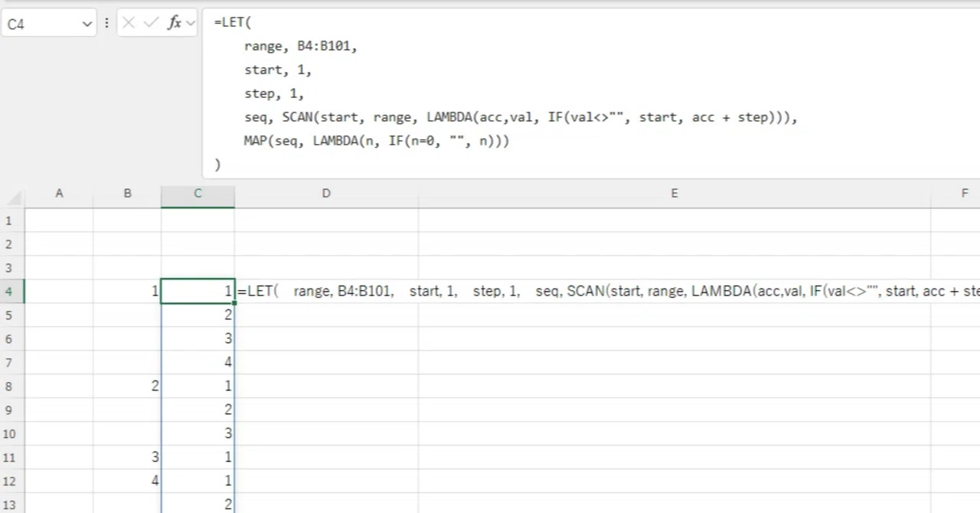The height and width of the screenshot is (513, 980).
Task: Click the Select All corner button
Action: [12, 196]
